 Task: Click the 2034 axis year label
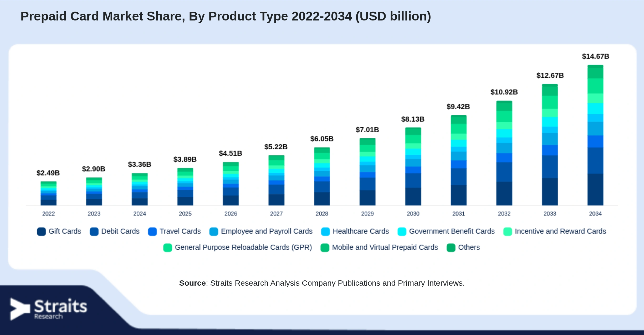(595, 214)
